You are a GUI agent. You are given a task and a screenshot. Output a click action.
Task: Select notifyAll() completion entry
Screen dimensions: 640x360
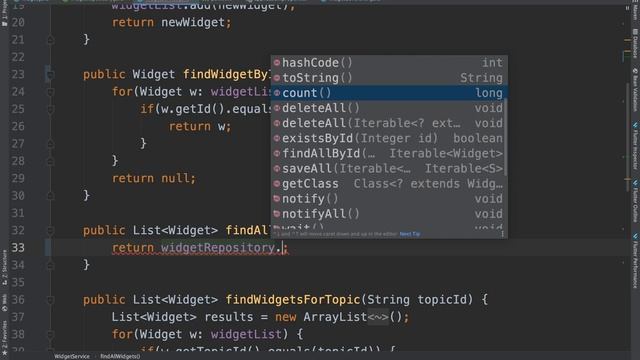tap(389, 214)
